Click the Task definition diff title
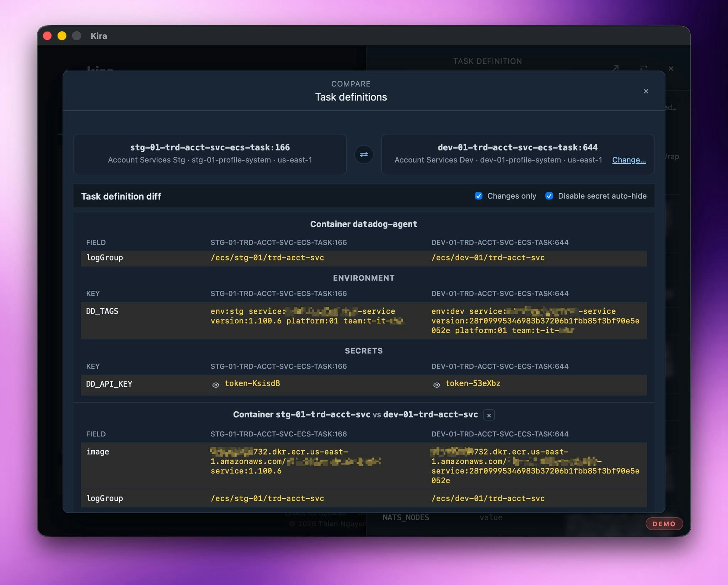728x585 pixels. point(121,196)
